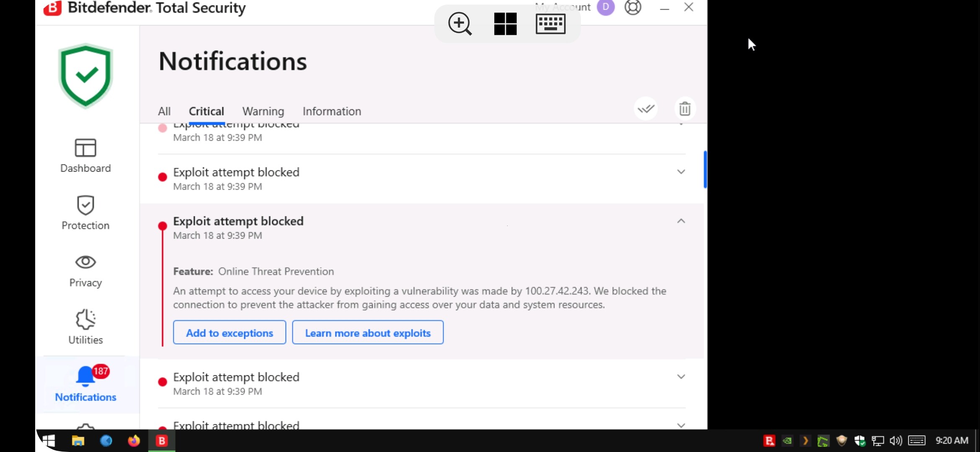Image resolution: width=980 pixels, height=452 pixels.
Task: Launch the blue browser from taskbar
Action: pos(106,441)
